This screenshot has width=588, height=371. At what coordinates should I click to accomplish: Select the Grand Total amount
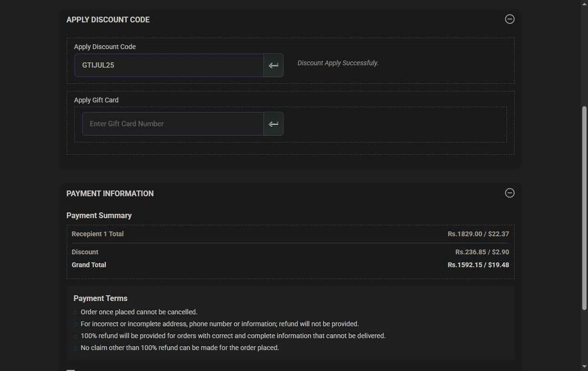click(478, 265)
